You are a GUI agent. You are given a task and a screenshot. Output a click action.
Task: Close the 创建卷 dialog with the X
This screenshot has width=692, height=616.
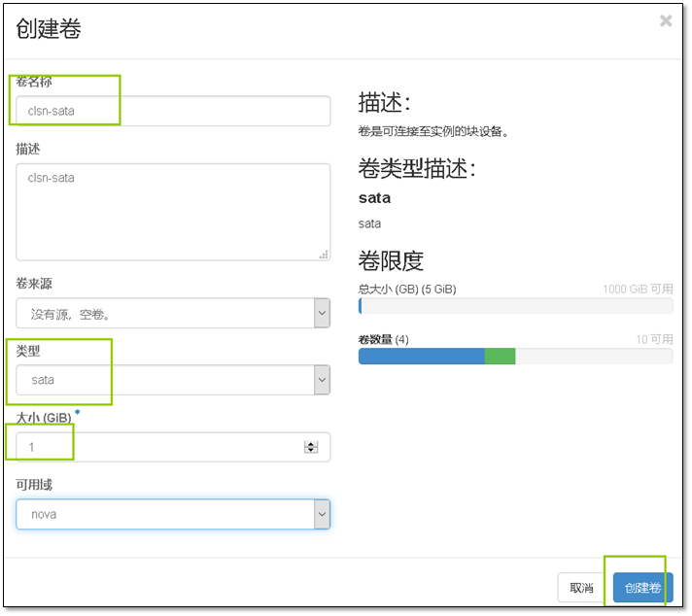pyautogui.click(x=666, y=20)
